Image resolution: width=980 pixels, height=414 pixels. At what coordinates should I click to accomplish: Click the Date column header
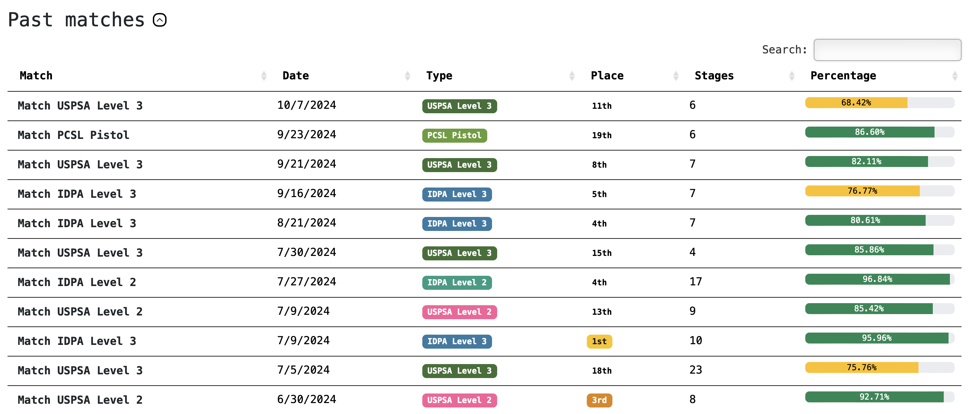tap(295, 76)
